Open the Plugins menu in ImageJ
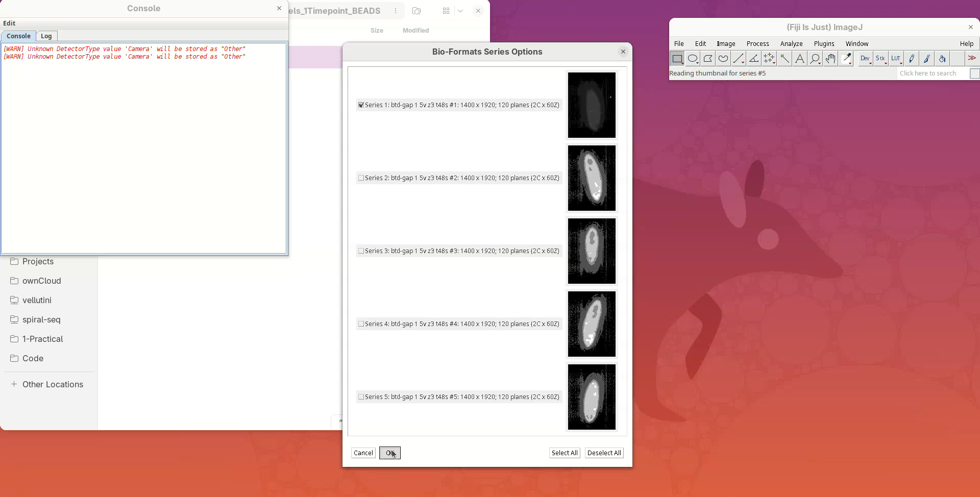 tap(824, 44)
